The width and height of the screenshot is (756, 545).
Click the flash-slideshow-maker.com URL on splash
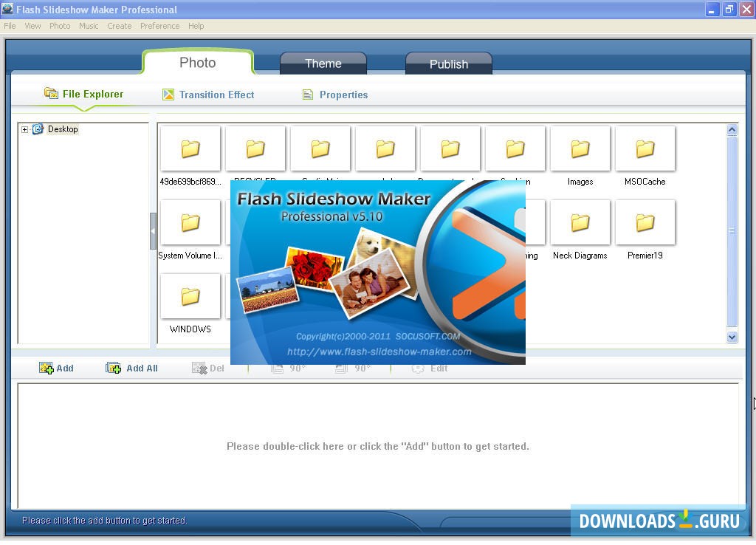pyautogui.click(x=379, y=352)
